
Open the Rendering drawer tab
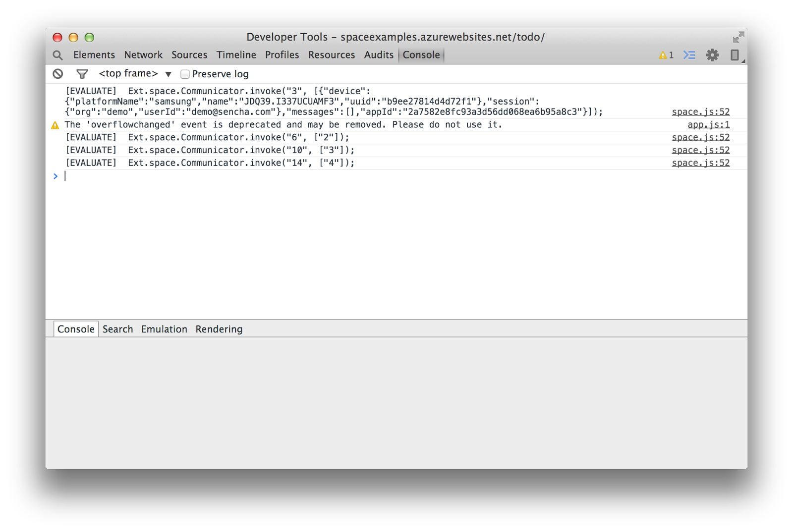point(219,329)
